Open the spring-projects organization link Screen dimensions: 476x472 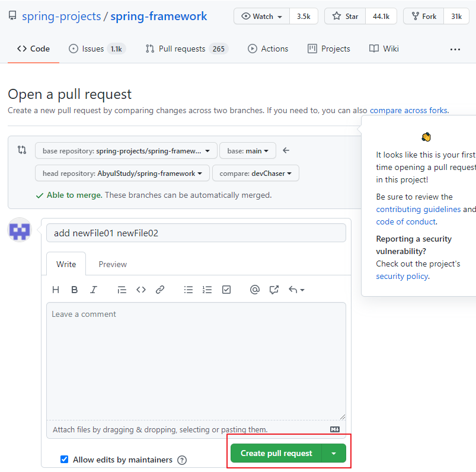[x=61, y=16]
